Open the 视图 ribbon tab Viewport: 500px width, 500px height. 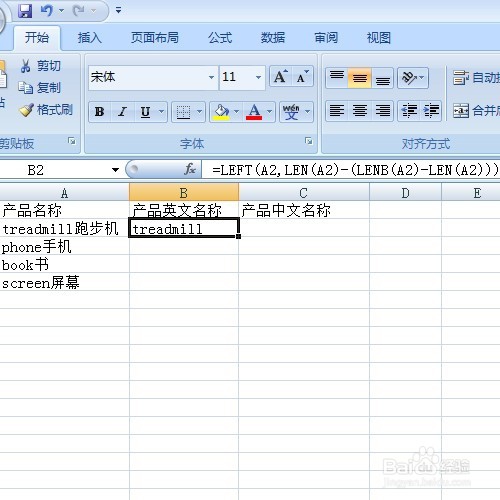(379, 38)
